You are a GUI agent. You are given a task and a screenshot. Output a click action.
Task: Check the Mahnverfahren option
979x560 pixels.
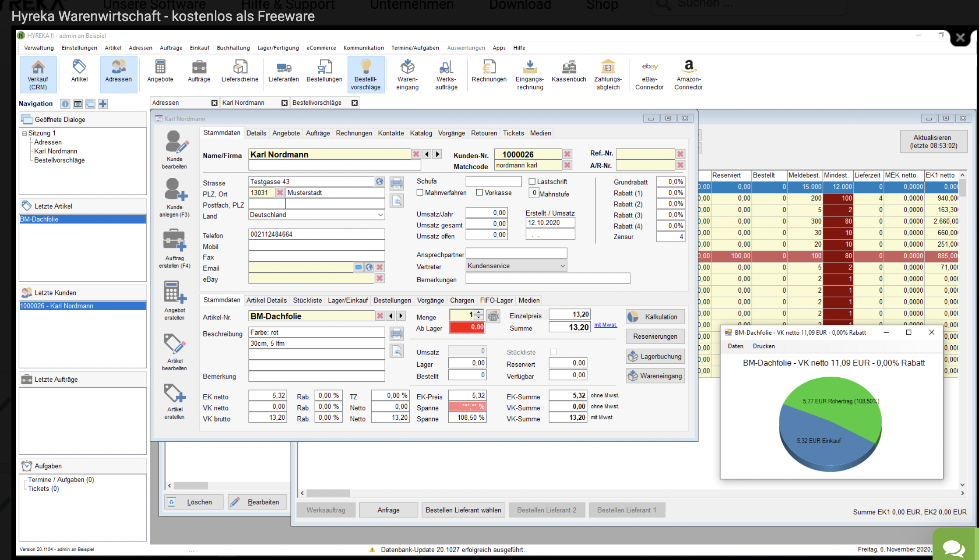click(419, 192)
